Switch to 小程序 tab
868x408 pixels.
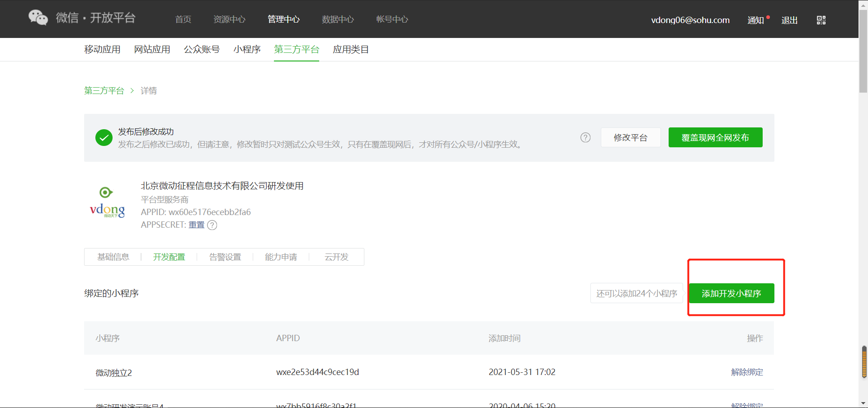247,49
